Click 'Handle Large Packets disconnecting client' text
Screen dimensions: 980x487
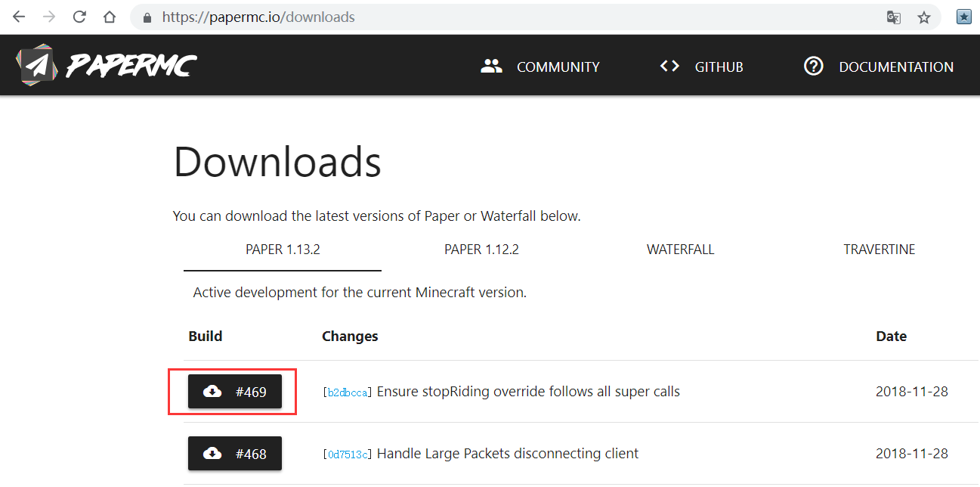click(508, 454)
